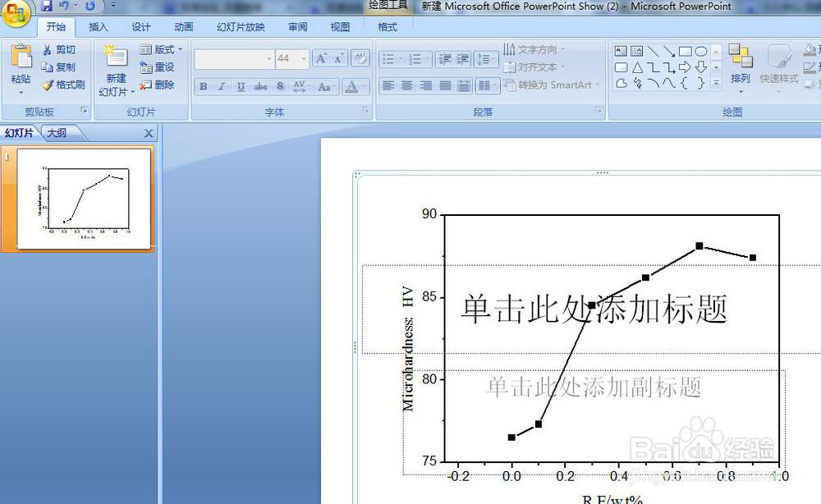Copy selection with 复制
The height and width of the screenshot is (504, 821).
click(x=59, y=67)
